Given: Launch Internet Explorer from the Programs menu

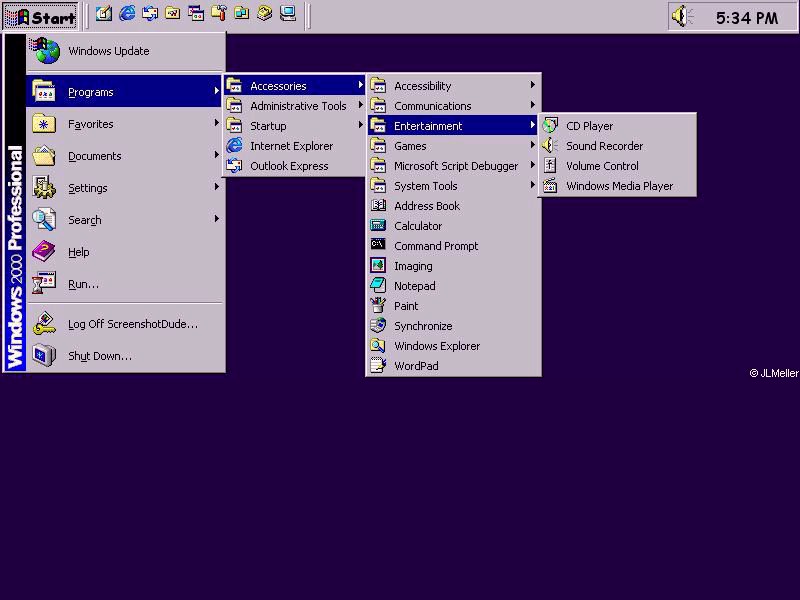Looking at the screenshot, I should [x=294, y=146].
